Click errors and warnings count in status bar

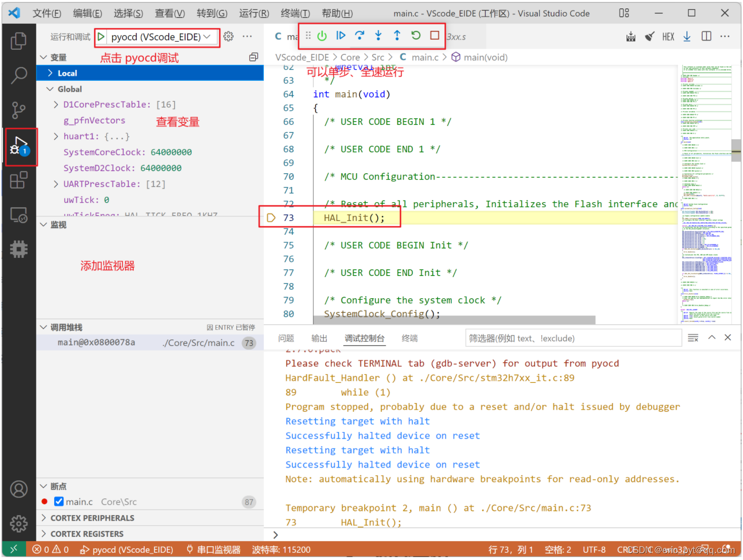coord(51,550)
